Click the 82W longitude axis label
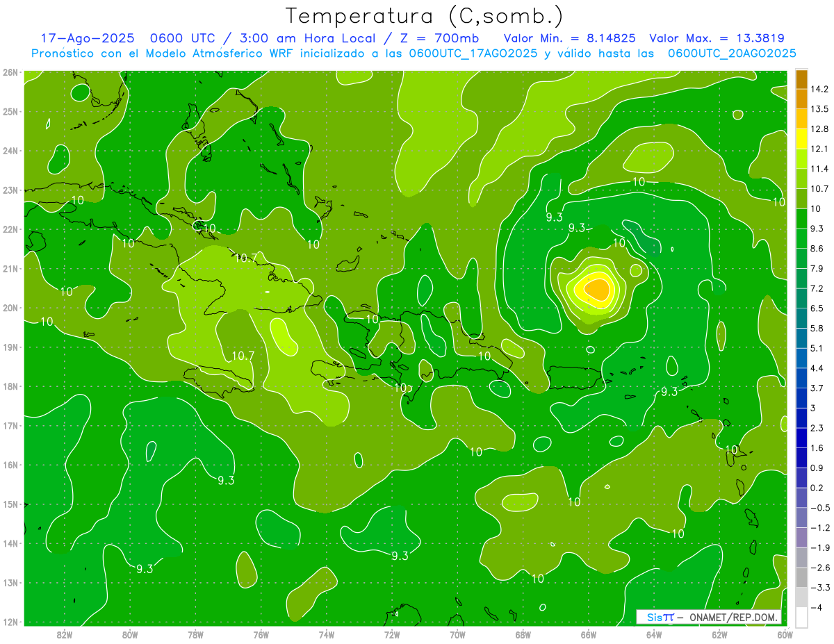 click(x=65, y=635)
